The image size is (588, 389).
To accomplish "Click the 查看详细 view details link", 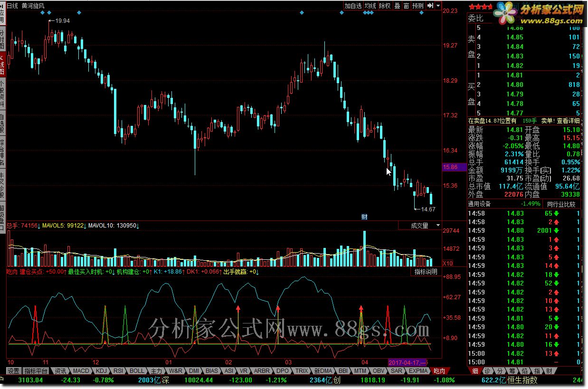I will coord(568,121).
